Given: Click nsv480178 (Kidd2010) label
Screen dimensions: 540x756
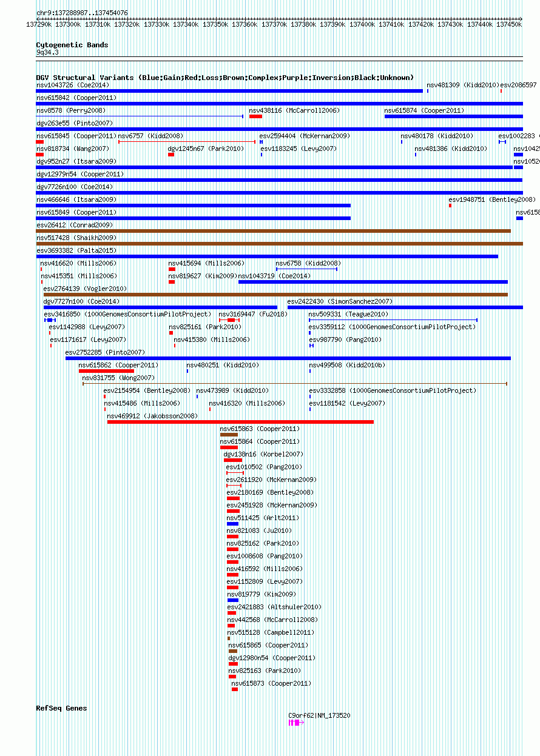Looking at the screenshot, I should click(437, 136).
